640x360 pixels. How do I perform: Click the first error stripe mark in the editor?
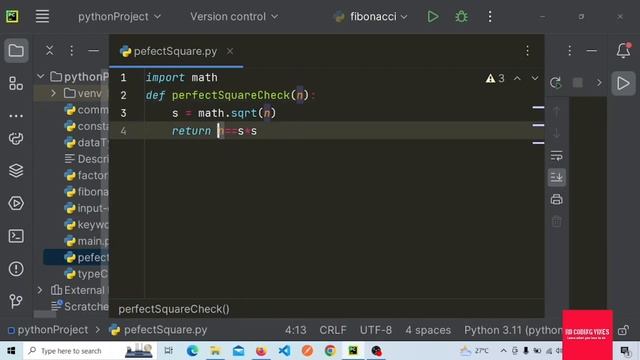click(x=538, y=108)
